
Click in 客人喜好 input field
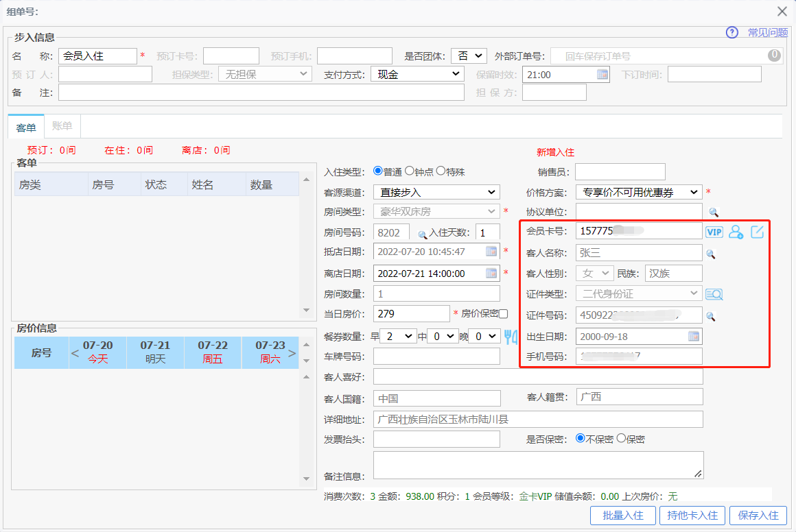(538, 377)
